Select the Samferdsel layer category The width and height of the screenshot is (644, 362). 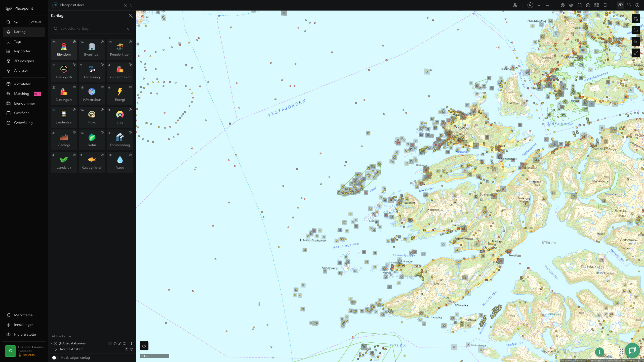[x=64, y=117]
